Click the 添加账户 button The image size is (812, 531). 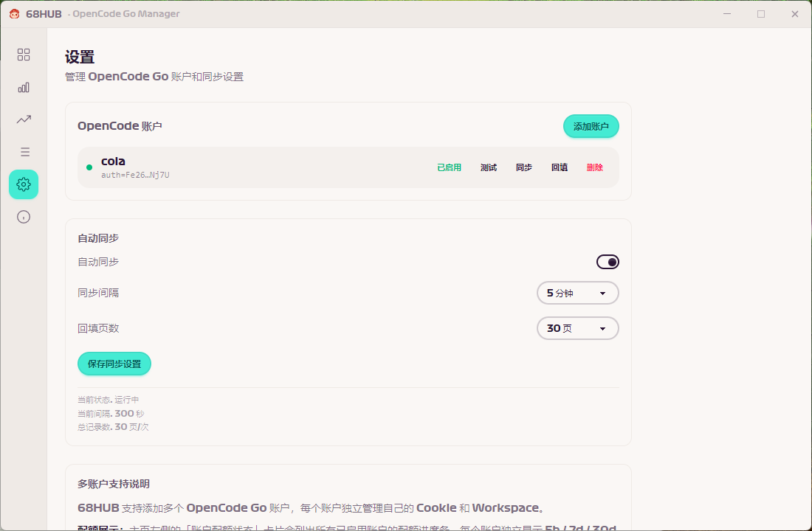tap(591, 126)
